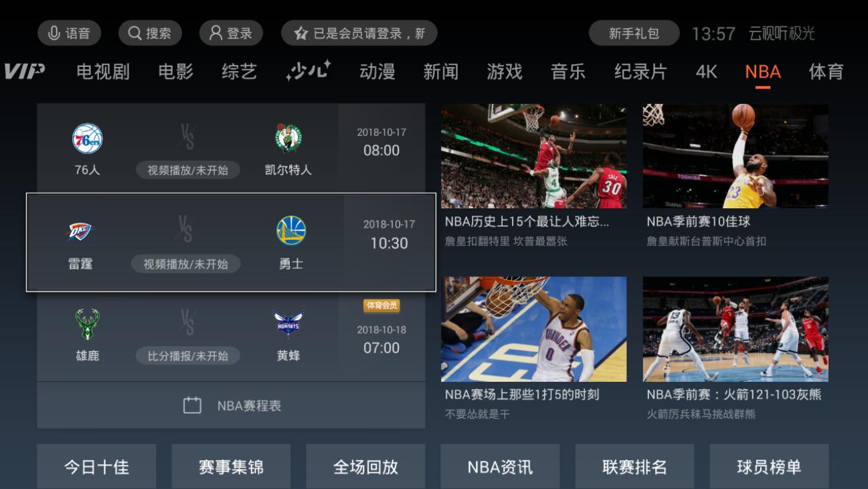This screenshot has height=489, width=868.
Task: Click the 登录 login button
Action: point(231,33)
